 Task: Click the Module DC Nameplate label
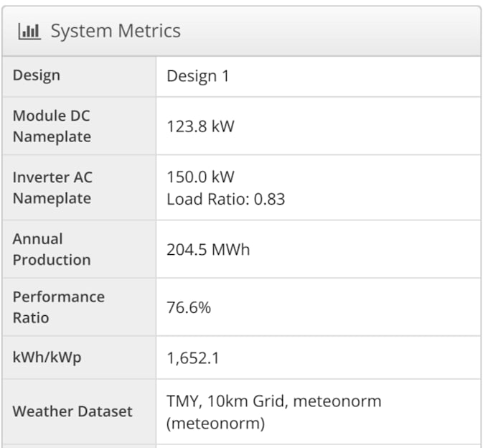(x=52, y=126)
